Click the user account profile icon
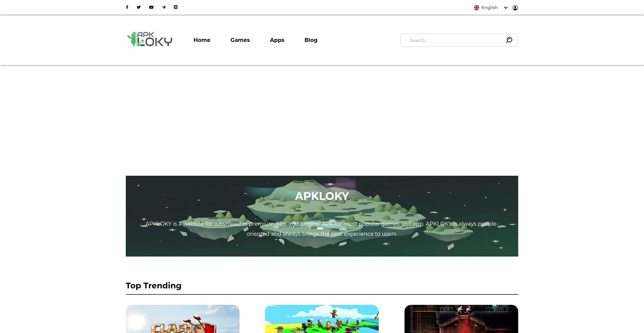 515,8
